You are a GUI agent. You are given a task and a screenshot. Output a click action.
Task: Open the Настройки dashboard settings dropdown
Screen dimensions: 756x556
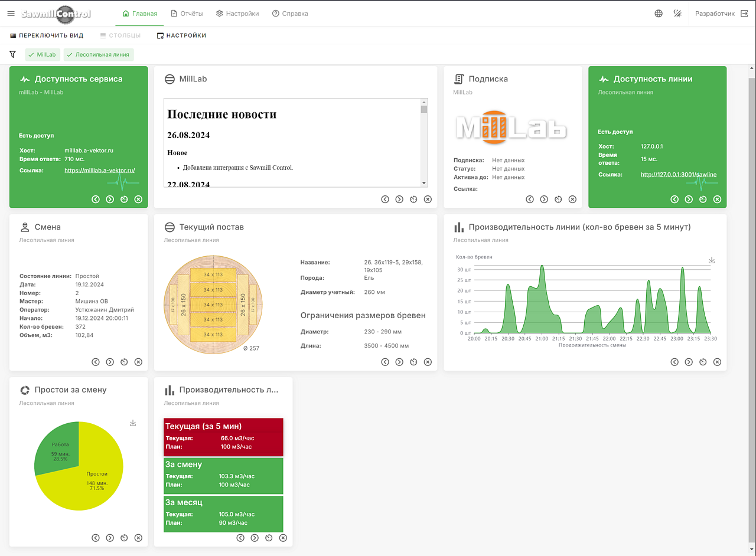click(x=181, y=35)
